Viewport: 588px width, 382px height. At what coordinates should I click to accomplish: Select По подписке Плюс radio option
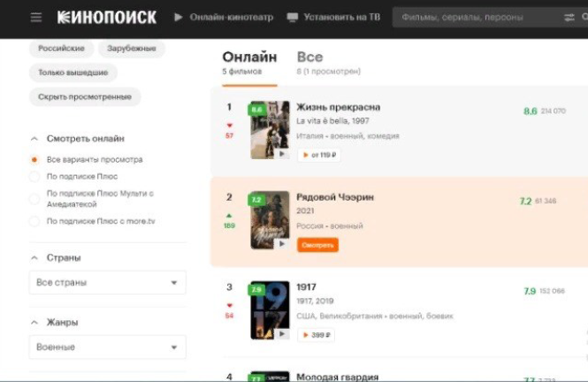[x=34, y=177]
